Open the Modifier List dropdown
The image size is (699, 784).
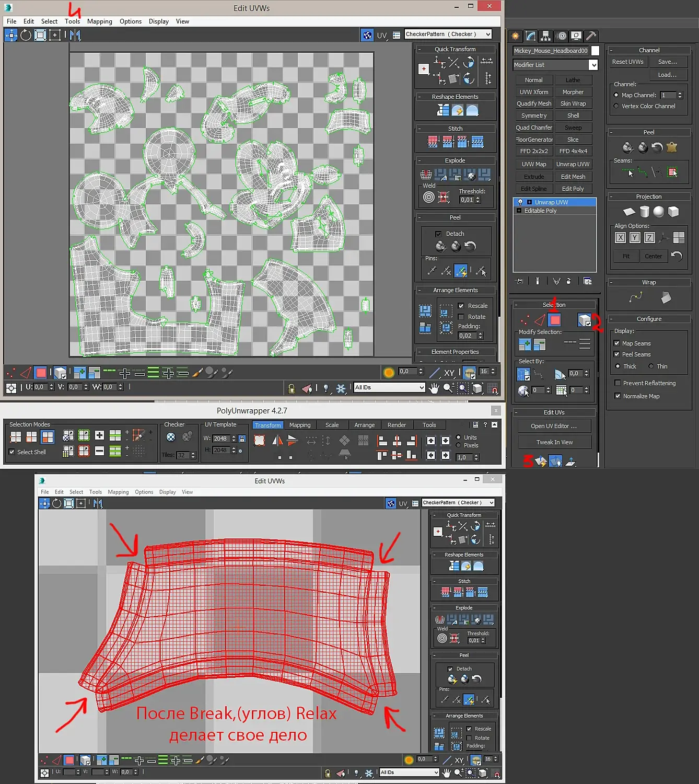[x=555, y=65]
